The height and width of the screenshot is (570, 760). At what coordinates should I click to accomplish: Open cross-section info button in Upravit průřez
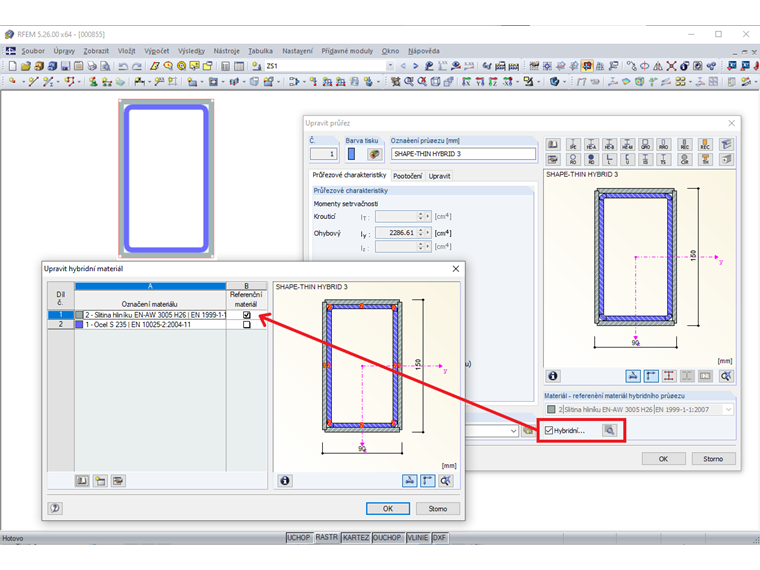coord(553,376)
